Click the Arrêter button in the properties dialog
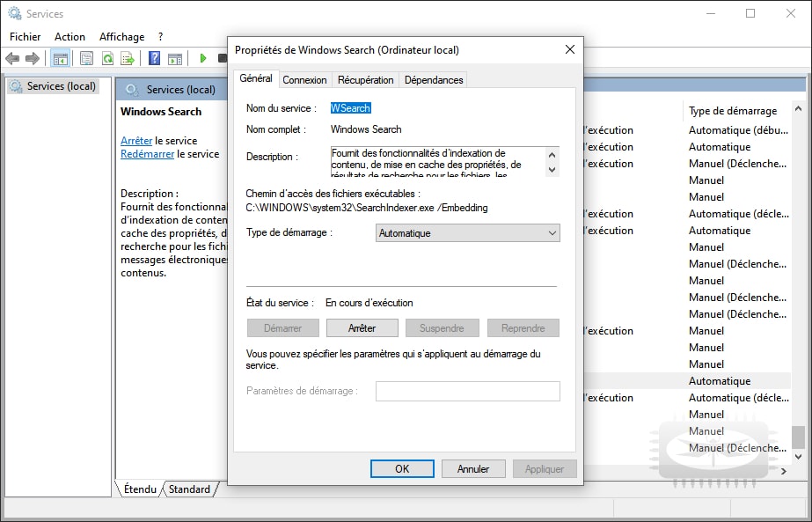812x522 pixels. tap(362, 328)
